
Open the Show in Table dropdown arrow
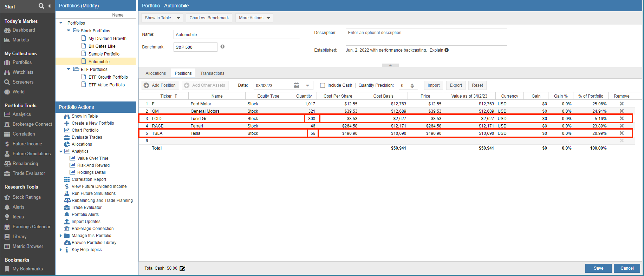pos(178,18)
